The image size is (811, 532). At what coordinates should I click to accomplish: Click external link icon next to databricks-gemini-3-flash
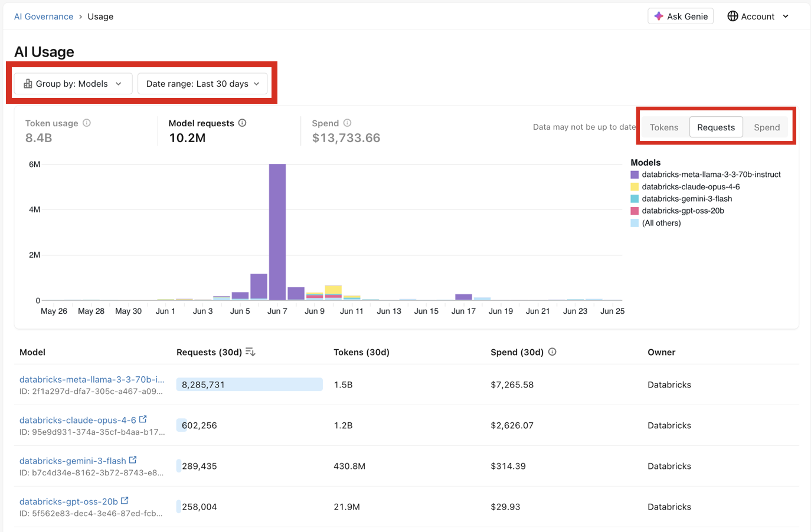[x=133, y=460]
